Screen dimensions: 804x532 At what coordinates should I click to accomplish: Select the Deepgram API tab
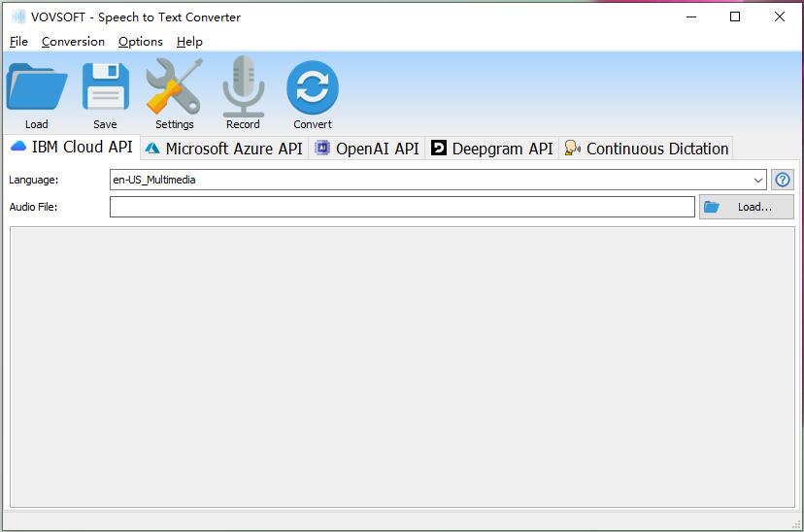coord(491,149)
